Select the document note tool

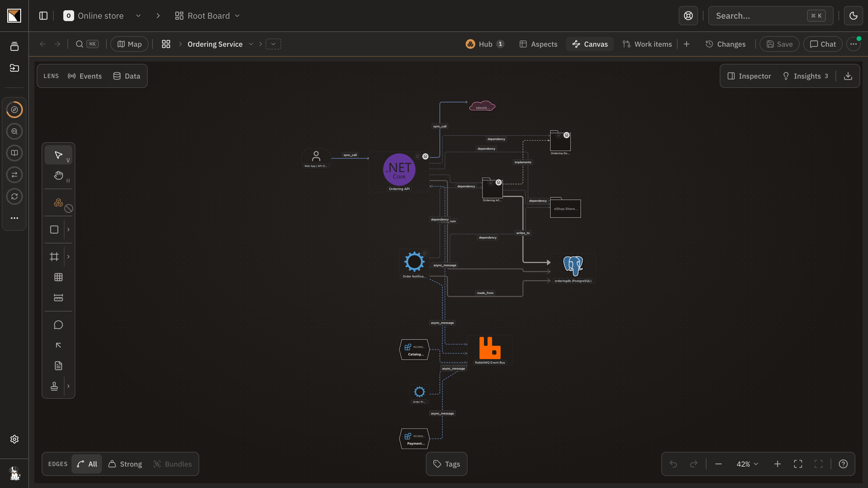tap(59, 366)
